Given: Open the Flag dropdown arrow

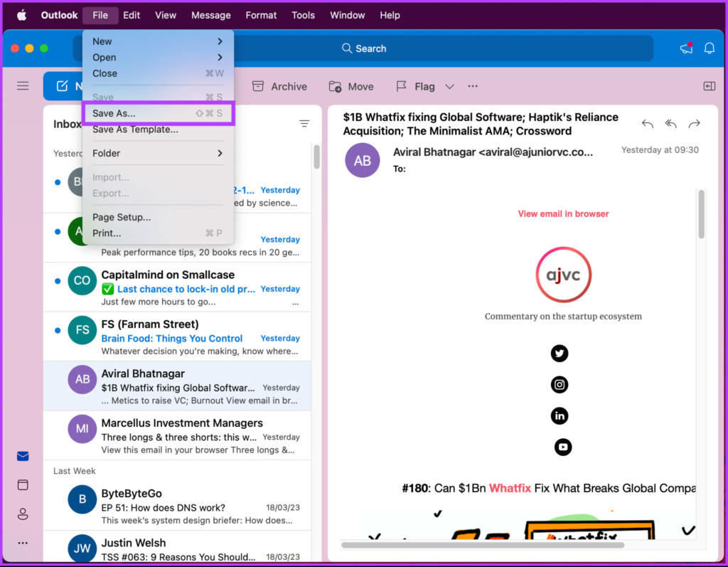Looking at the screenshot, I should [449, 87].
